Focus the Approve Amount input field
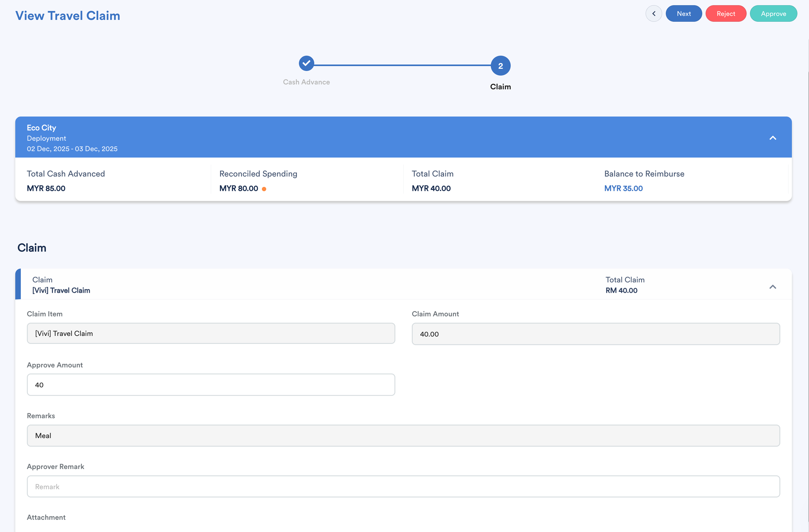809x532 pixels. pyautogui.click(x=211, y=385)
